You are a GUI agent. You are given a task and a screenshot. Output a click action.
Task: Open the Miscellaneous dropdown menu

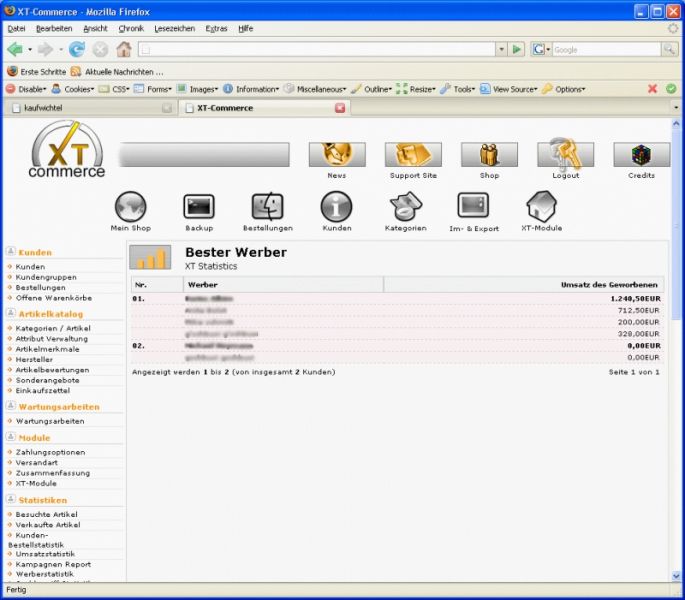[315, 89]
